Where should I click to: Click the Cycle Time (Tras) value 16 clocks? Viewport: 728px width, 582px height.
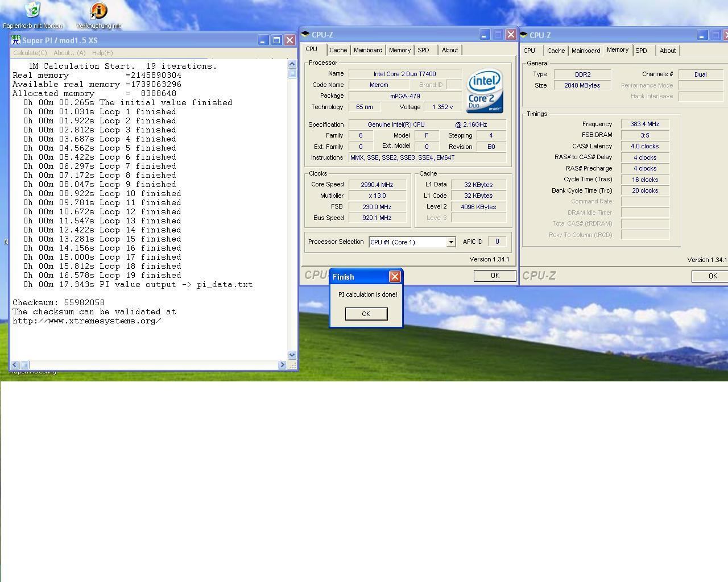pyautogui.click(x=645, y=180)
